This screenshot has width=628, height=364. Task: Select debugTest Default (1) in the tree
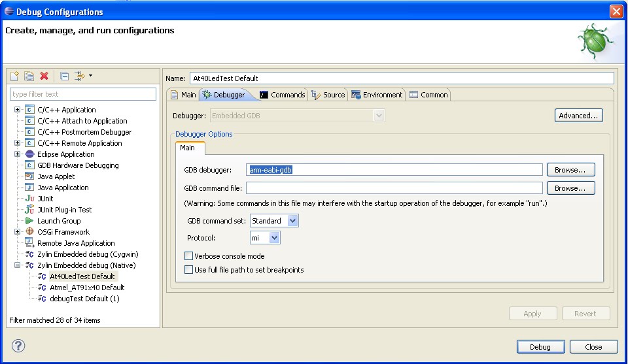click(84, 299)
